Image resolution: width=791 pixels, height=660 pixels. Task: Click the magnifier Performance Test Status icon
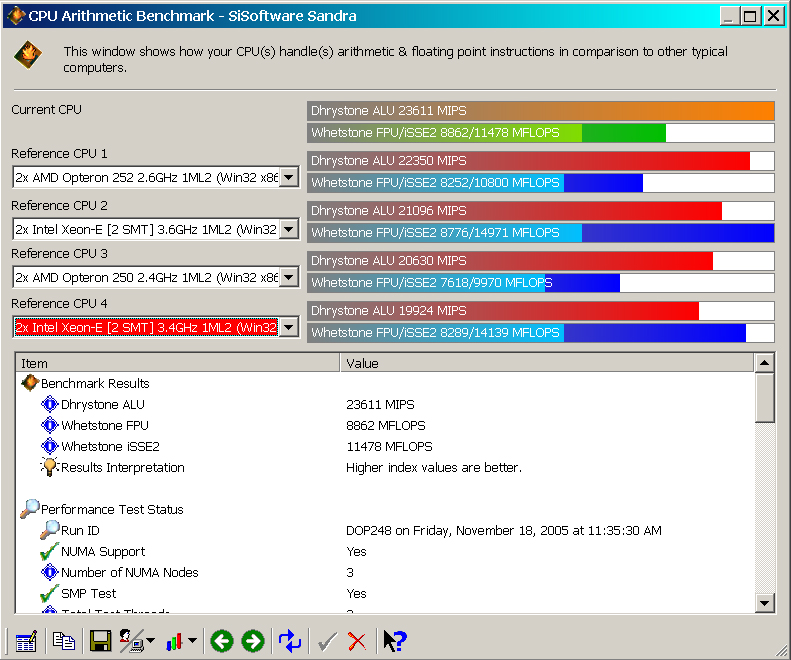pyautogui.click(x=30, y=509)
